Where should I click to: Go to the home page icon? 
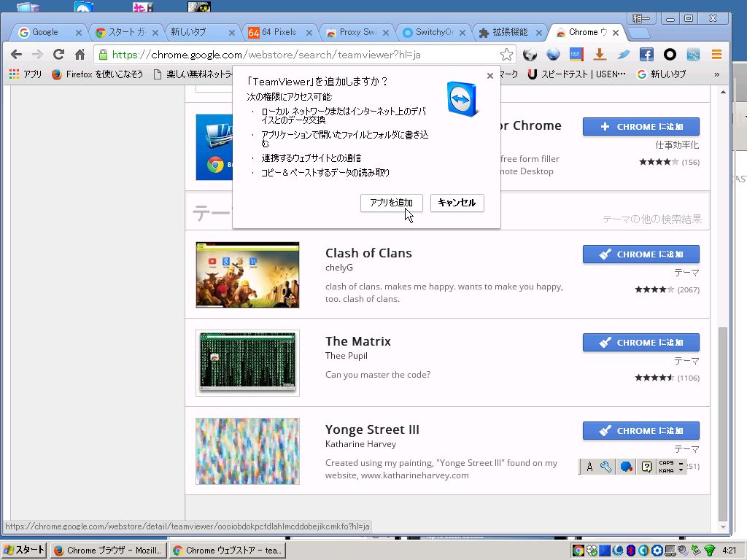(80, 54)
